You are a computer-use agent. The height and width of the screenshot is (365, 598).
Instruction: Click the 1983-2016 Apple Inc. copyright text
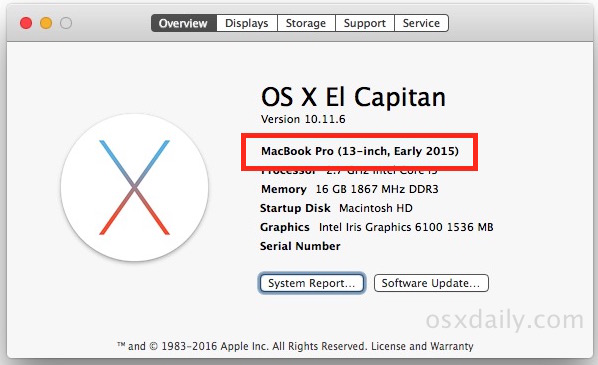(215, 346)
